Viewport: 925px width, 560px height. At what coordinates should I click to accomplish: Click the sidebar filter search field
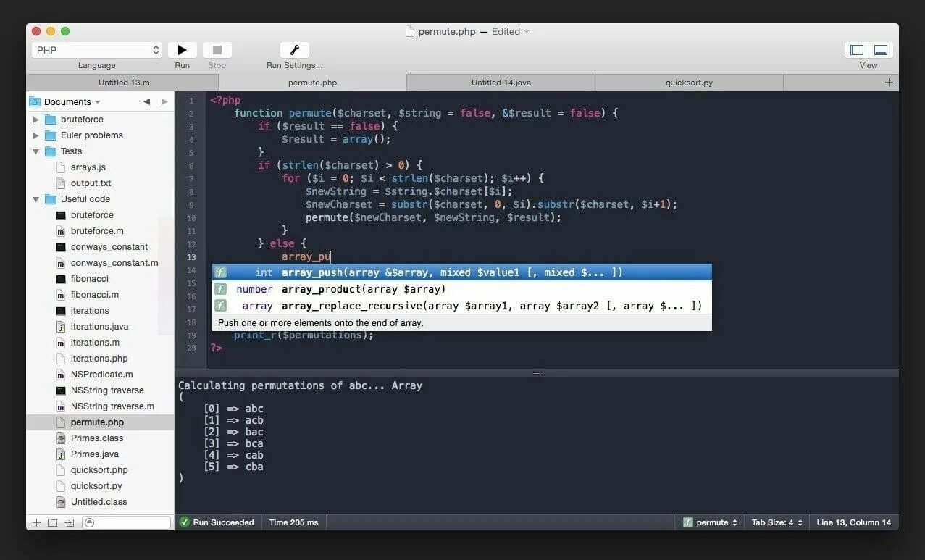click(126, 522)
